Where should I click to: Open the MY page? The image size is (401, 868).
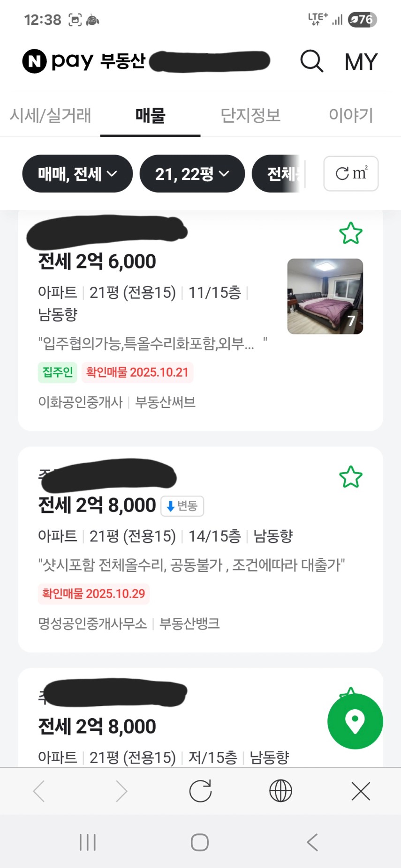click(361, 62)
